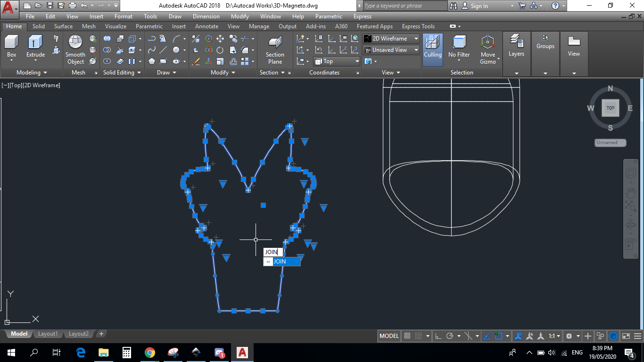Expand the Solid Editing panel
Screen dimensions: 644x362
(x=122, y=73)
